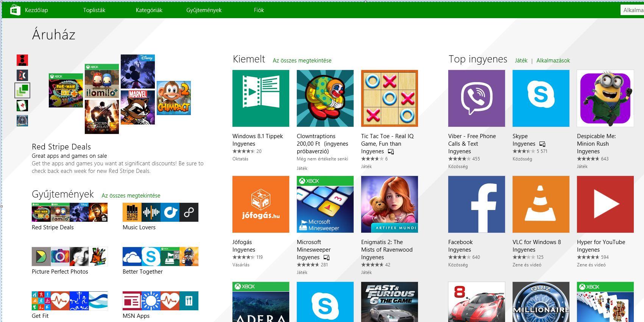This screenshot has height=322, width=644.
Task: Open the Modern Combat tile in featured collage
Action: (x=102, y=117)
